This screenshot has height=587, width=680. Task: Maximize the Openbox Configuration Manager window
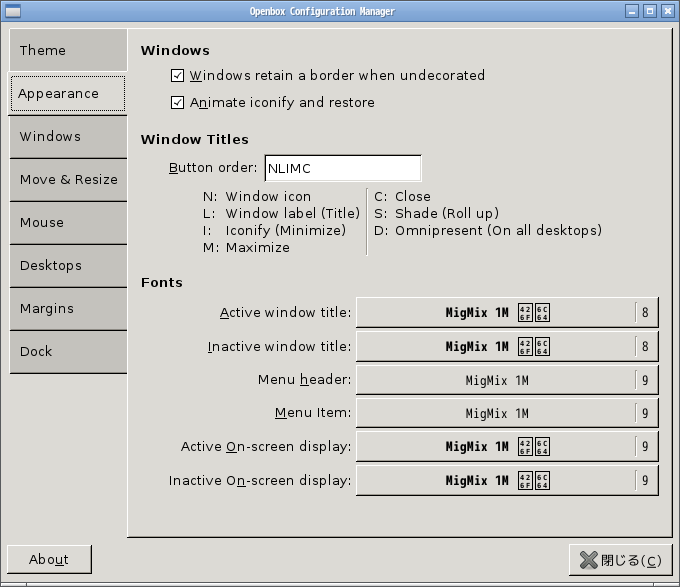click(x=650, y=11)
